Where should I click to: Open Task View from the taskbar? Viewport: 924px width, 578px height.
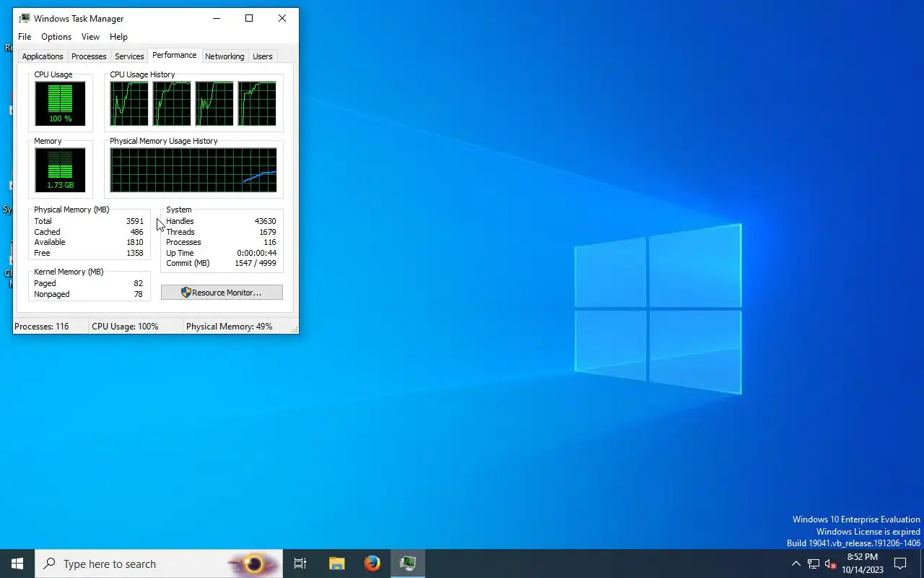click(x=300, y=564)
